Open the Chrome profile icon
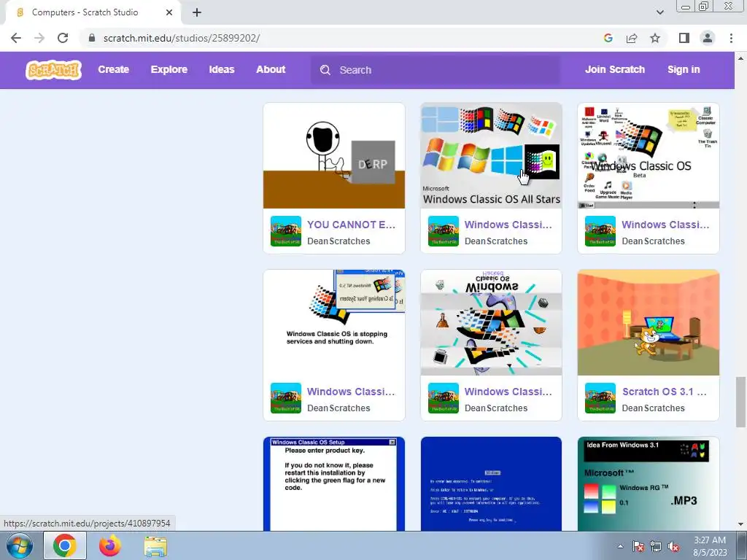Viewport: 747px width, 560px height. coord(708,38)
